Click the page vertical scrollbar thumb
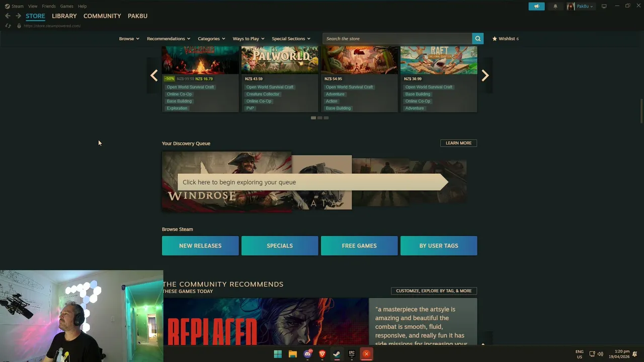The width and height of the screenshot is (644, 362). [x=641, y=111]
